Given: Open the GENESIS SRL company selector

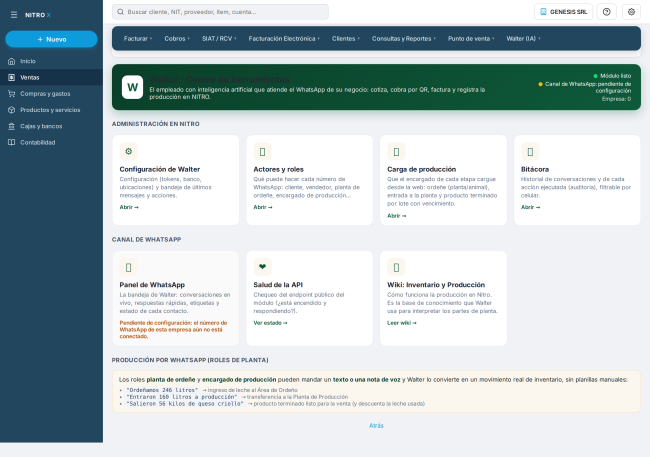Looking at the screenshot, I should [563, 12].
